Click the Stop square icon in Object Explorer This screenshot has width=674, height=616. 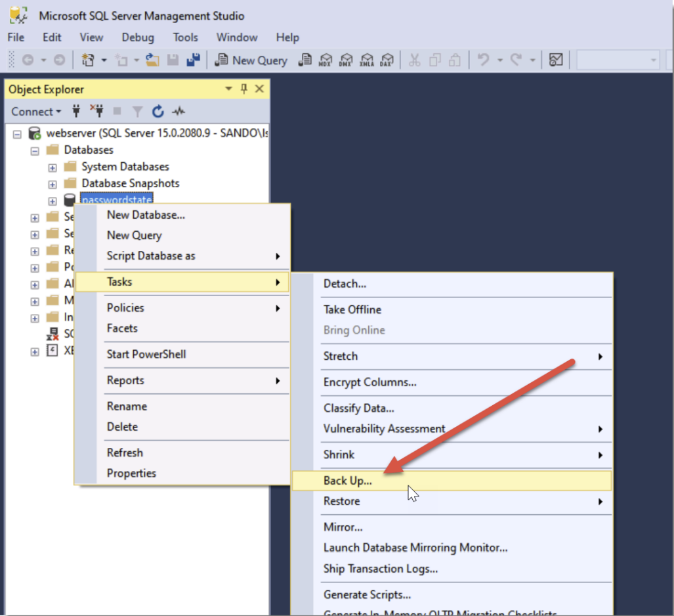click(117, 112)
